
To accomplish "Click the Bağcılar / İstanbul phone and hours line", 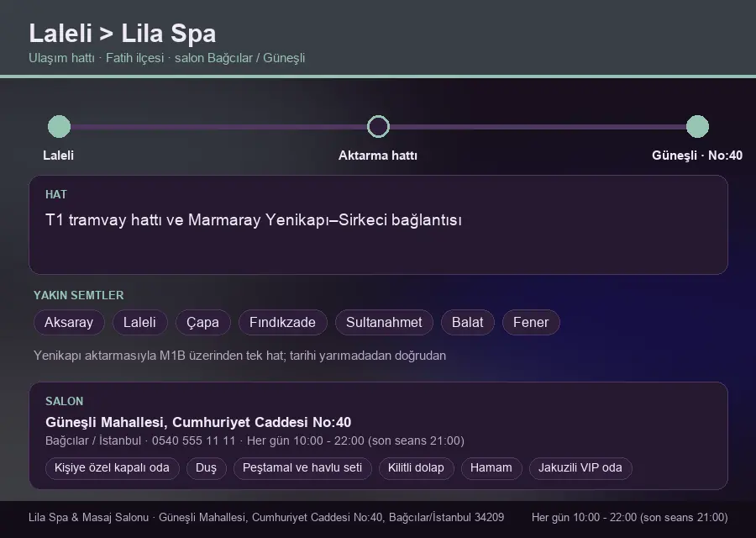I will pyautogui.click(x=255, y=441).
